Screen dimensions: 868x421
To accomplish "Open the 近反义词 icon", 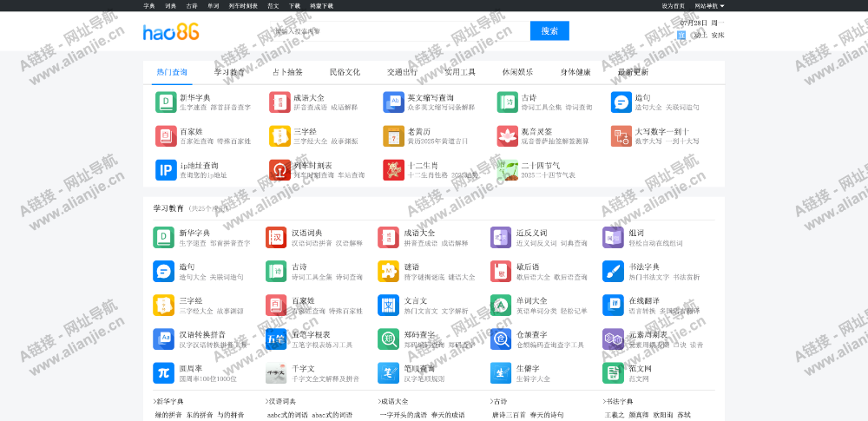I will pyautogui.click(x=501, y=238).
